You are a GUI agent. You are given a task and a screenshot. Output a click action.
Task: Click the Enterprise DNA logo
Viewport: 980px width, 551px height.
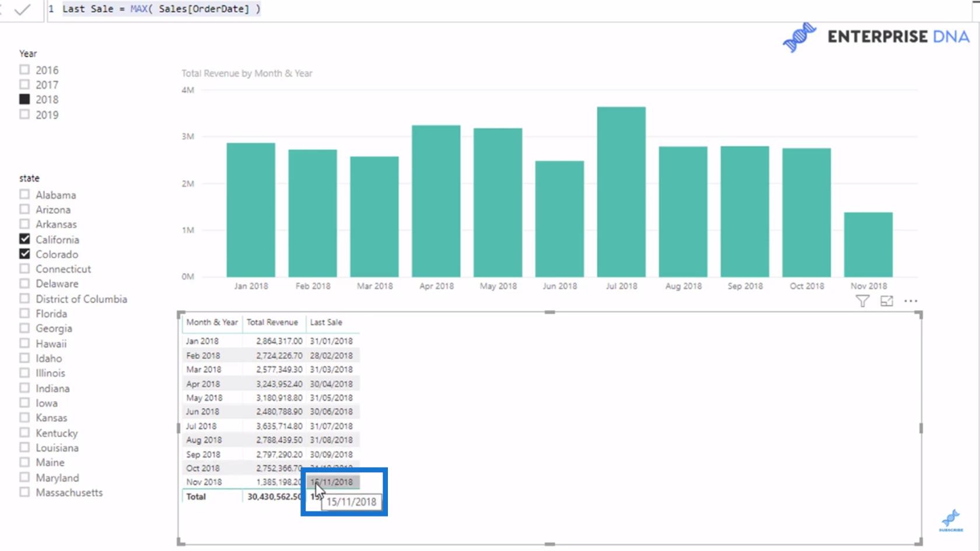[876, 37]
